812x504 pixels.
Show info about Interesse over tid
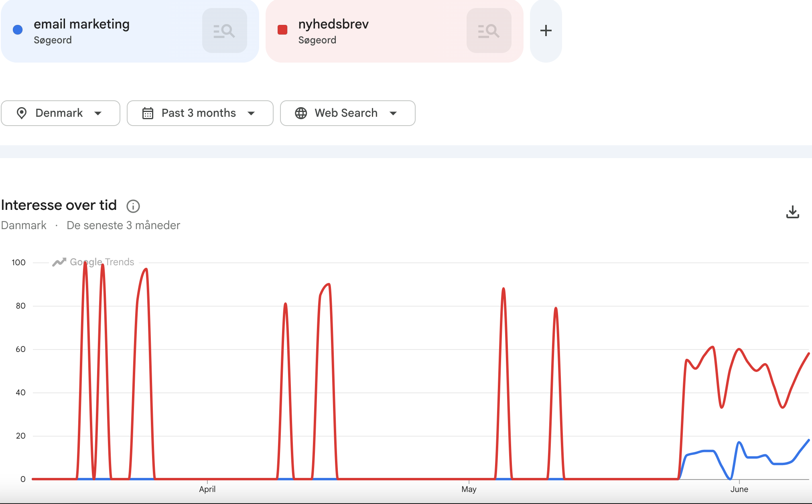[x=133, y=206]
